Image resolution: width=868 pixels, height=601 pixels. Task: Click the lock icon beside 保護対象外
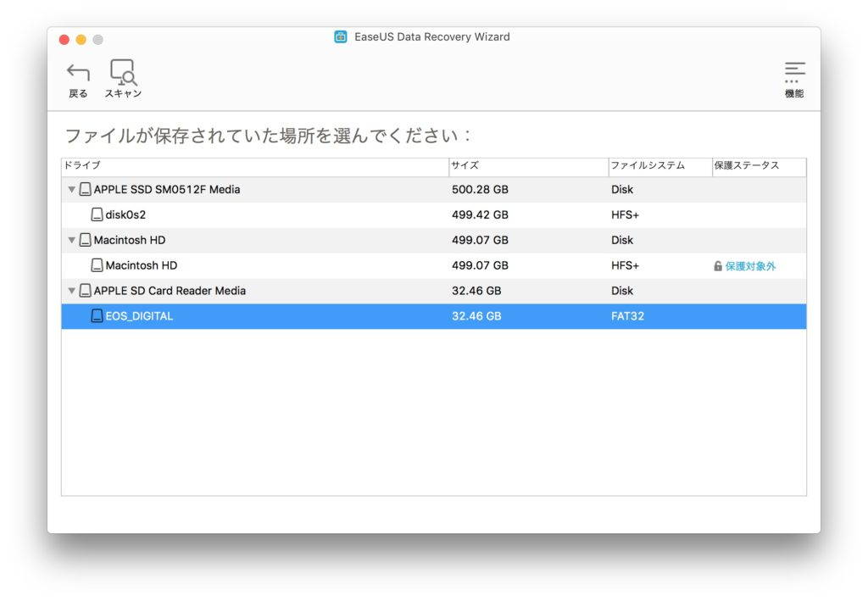[718, 266]
